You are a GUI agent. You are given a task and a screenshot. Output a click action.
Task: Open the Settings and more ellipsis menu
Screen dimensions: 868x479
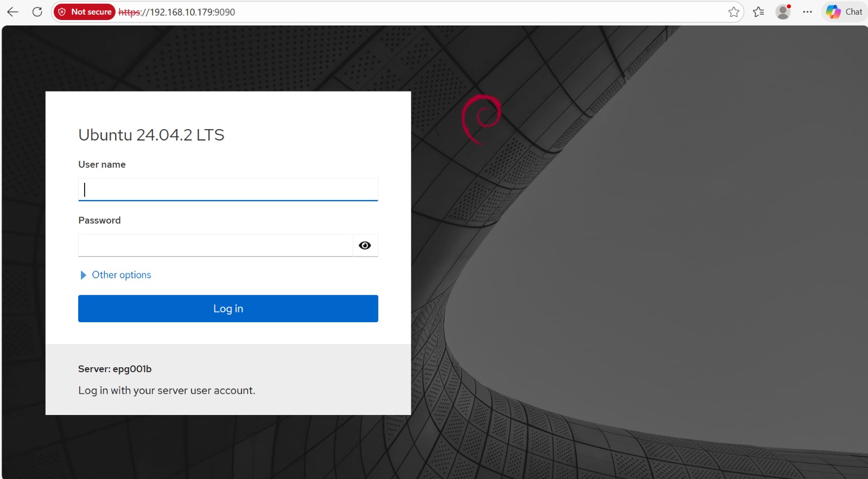click(807, 12)
